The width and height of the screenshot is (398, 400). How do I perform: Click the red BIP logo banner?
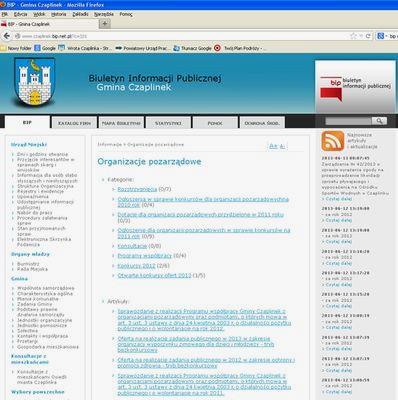coord(355,87)
